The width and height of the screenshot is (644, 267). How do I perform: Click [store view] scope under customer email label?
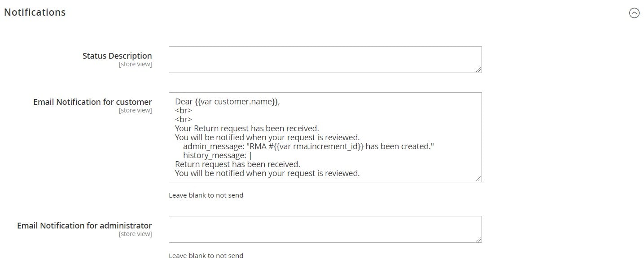(135, 110)
